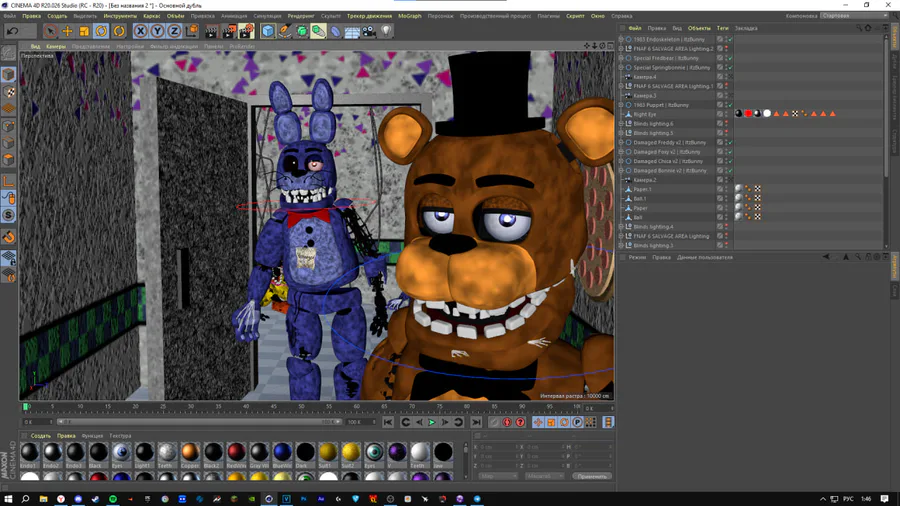Open the MoGraph menu
Image resolution: width=900 pixels, height=506 pixels.
tap(409, 16)
